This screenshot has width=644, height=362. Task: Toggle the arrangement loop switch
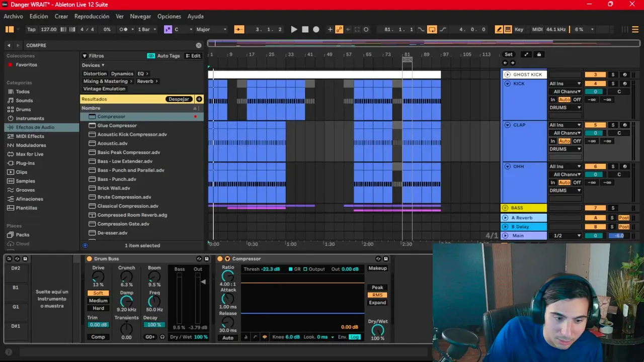click(x=432, y=30)
